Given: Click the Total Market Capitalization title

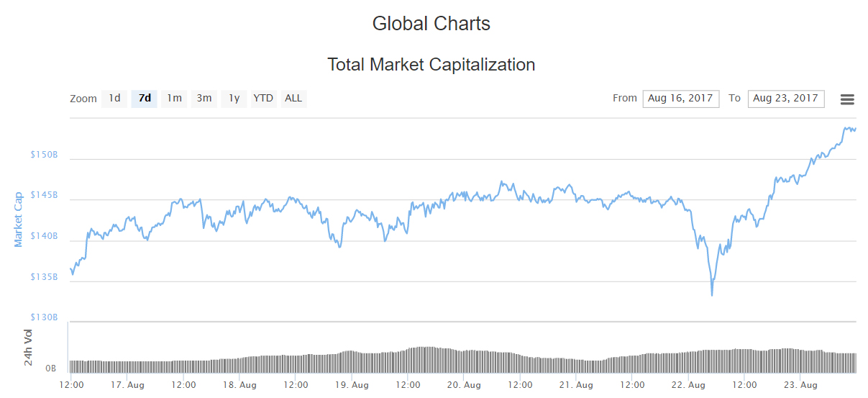Looking at the screenshot, I should (x=431, y=65).
